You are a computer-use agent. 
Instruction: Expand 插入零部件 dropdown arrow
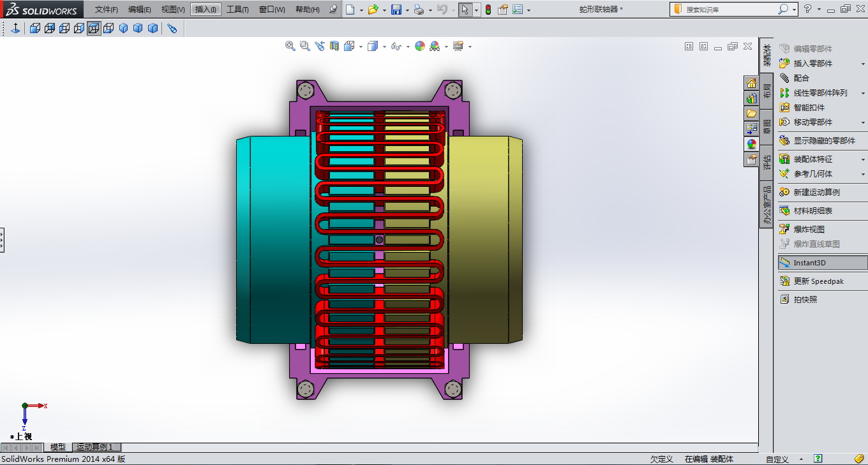pyautogui.click(x=863, y=64)
